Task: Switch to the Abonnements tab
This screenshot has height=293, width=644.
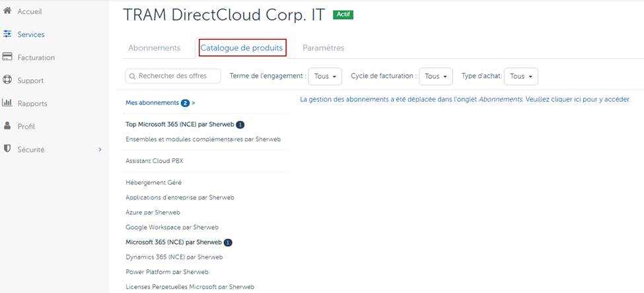Action: (155, 48)
